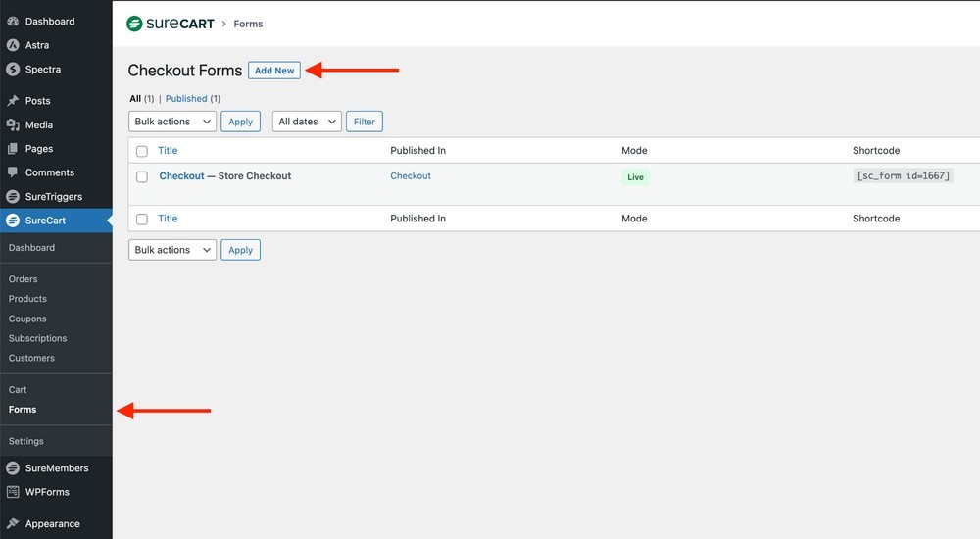980x539 pixels.
Task: Click the WPForms icon
Action: tap(13, 492)
